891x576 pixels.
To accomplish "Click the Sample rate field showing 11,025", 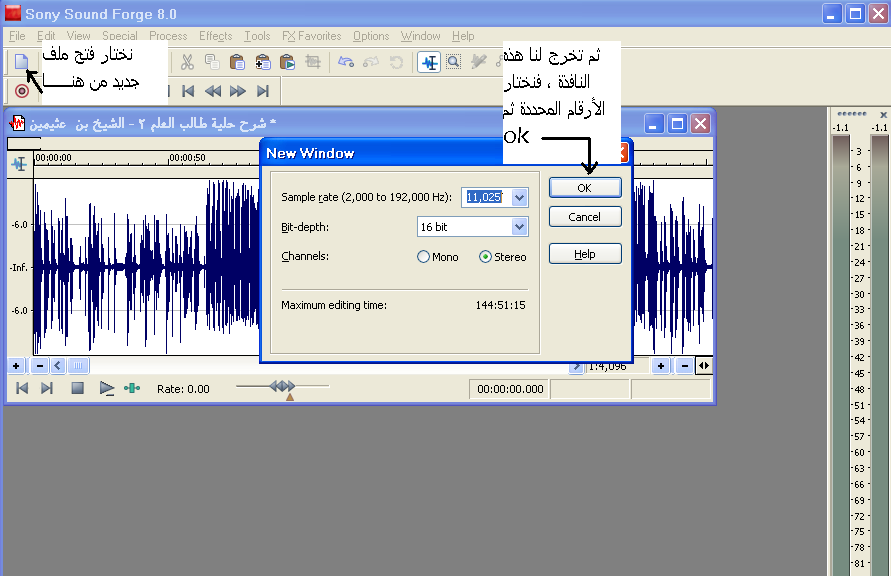I will tap(486, 197).
